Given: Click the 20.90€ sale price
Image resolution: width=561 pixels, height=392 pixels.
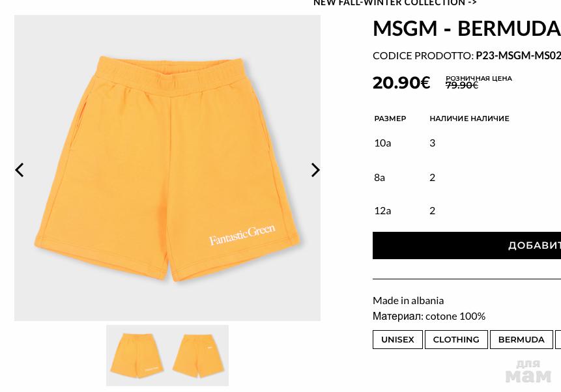Looking at the screenshot, I should (401, 83).
